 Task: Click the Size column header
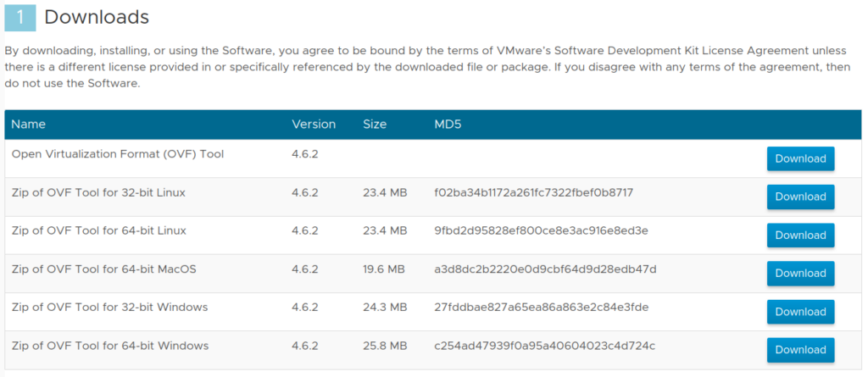click(x=375, y=125)
